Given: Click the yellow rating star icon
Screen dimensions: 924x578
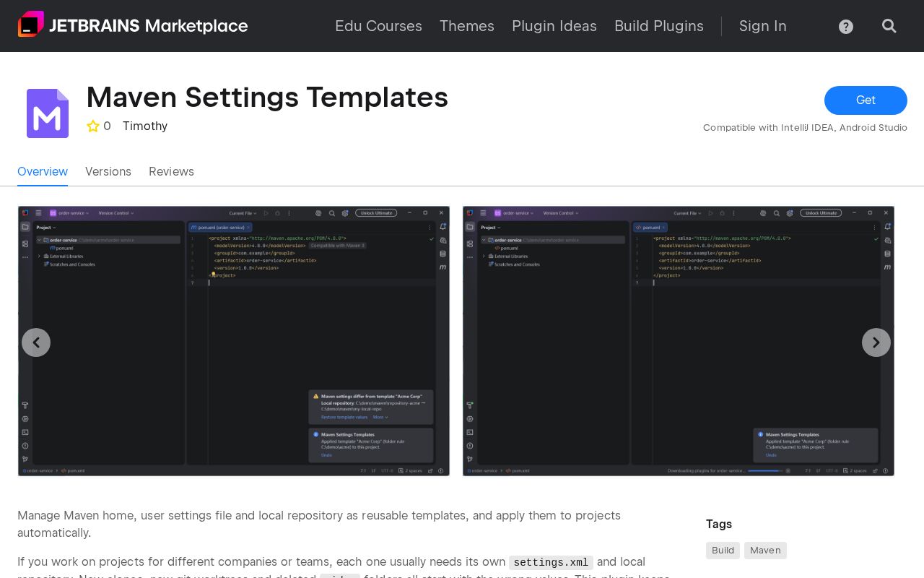Looking at the screenshot, I should click(93, 126).
